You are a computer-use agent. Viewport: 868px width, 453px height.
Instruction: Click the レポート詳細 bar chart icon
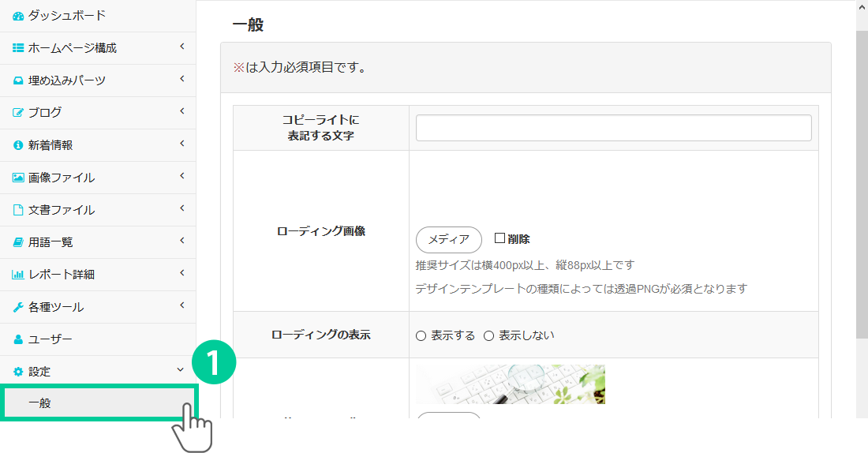coord(18,275)
